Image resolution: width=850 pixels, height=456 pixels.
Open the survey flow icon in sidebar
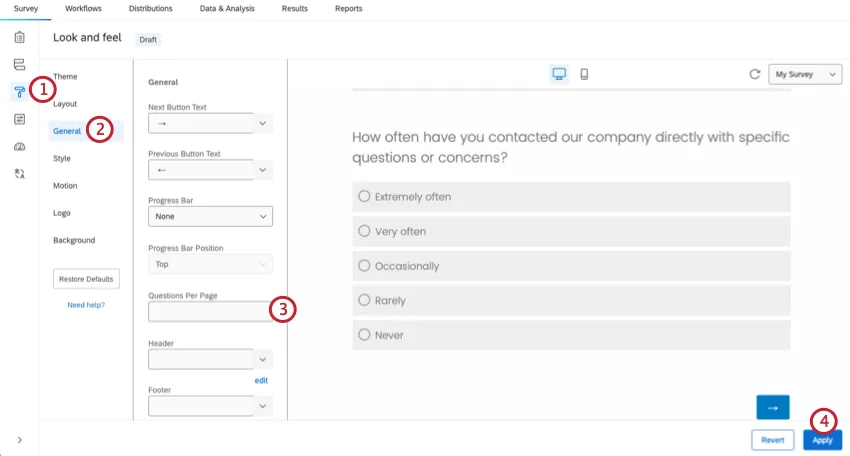click(x=19, y=64)
